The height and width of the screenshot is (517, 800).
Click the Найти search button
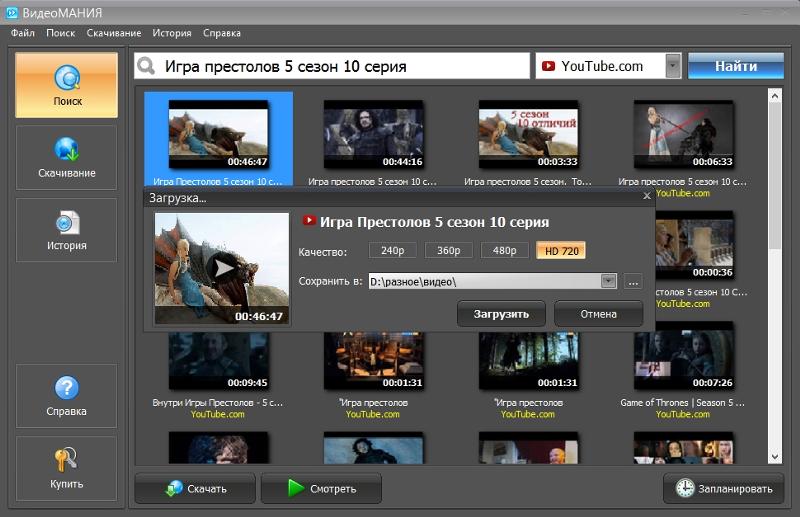click(x=736, y=66)
